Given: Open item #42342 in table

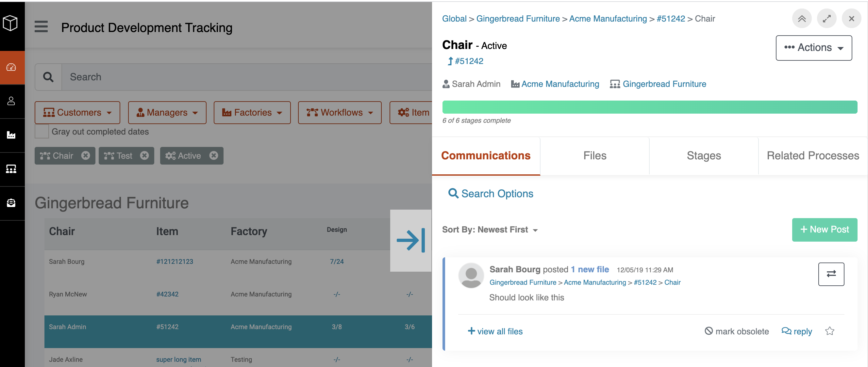Looking at the screenshot, I should tap(167, 294).
